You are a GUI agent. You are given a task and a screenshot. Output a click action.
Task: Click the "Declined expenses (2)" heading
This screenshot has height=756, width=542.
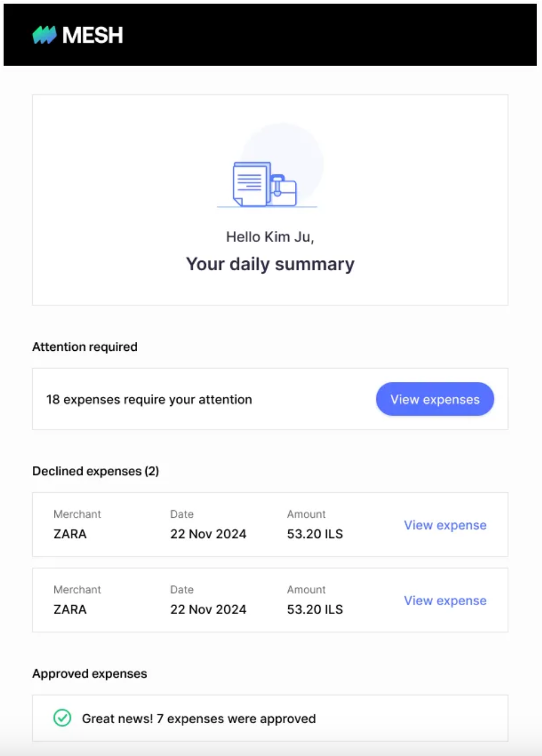[96, 471]
